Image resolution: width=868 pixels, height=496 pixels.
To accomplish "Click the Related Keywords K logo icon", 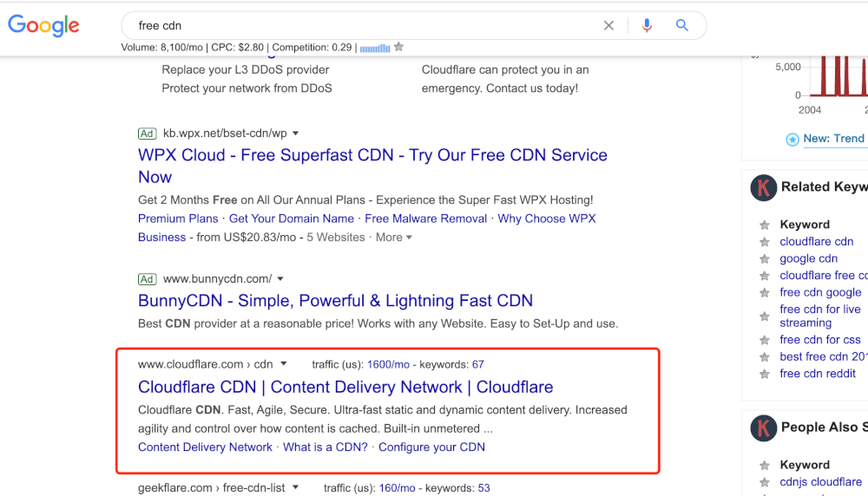I will pyautogui.click(x=763, y=187).
